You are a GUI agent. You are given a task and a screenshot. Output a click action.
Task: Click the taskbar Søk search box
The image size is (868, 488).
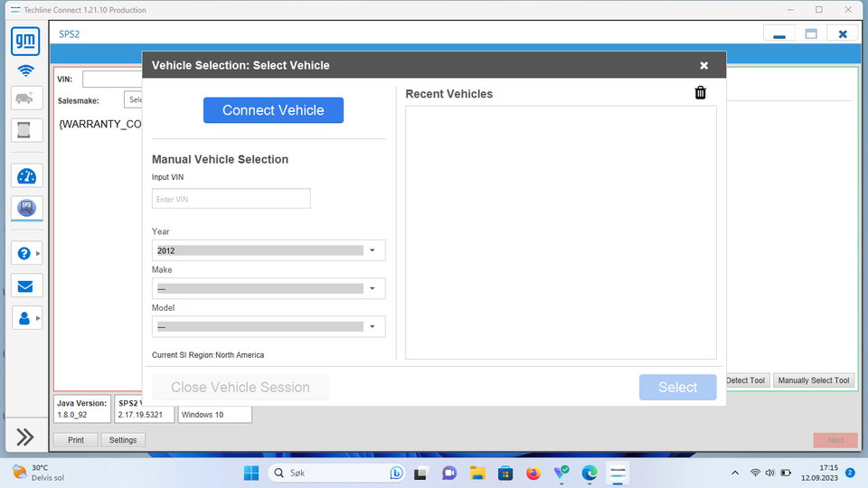click(336, 473)
